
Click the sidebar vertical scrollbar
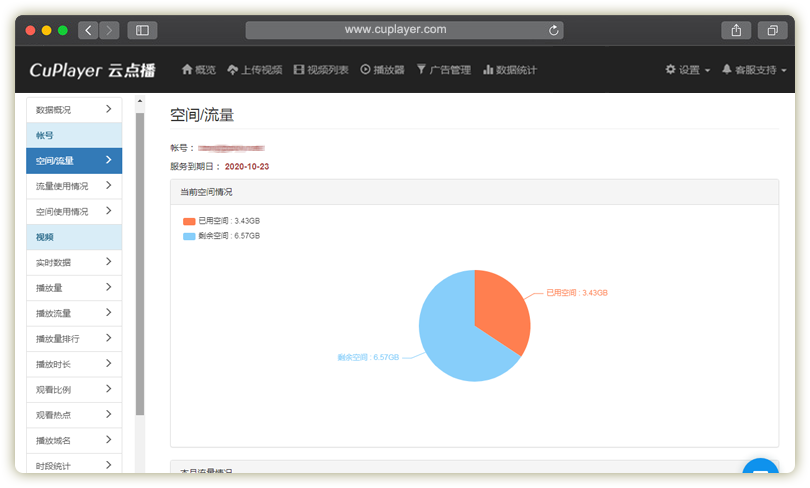click(x=140, y=260)
